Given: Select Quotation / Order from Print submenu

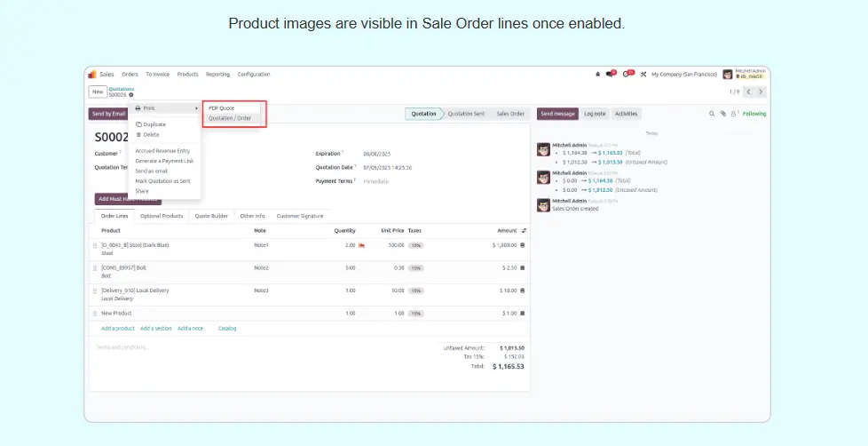Looking at the screenshot, I should click(230, 118).
